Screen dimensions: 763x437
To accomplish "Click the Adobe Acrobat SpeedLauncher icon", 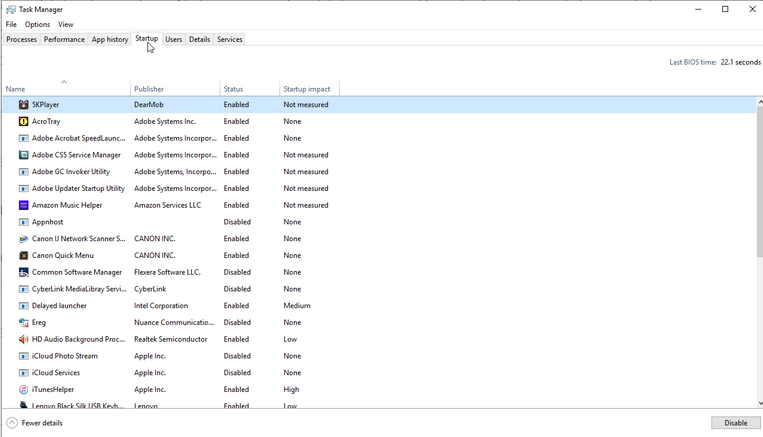I will 23,138.
